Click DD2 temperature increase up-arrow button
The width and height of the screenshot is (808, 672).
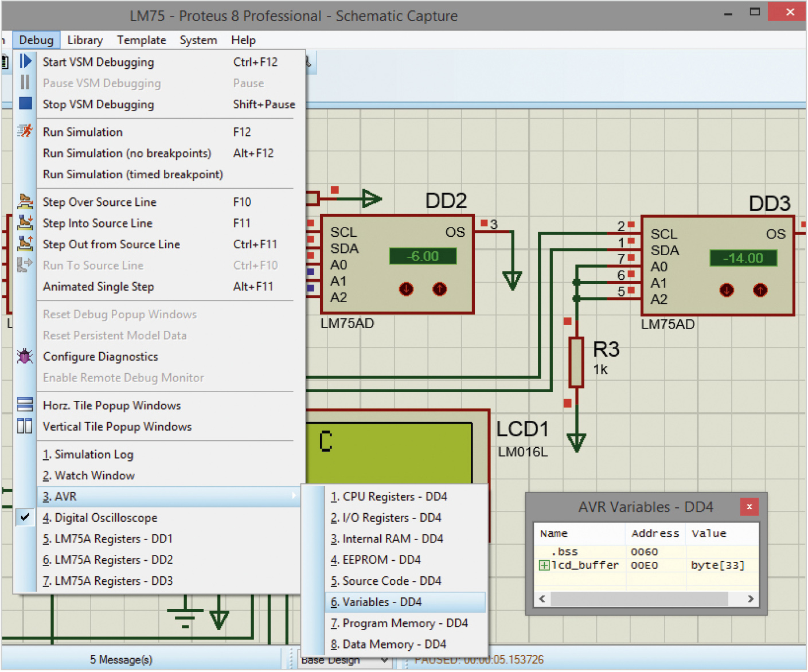click(440, 289)
